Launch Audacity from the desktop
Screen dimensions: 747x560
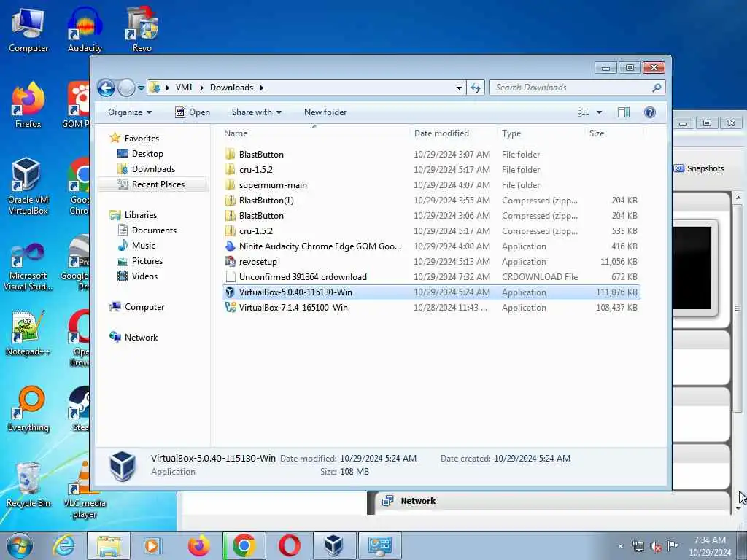(85, 29)
